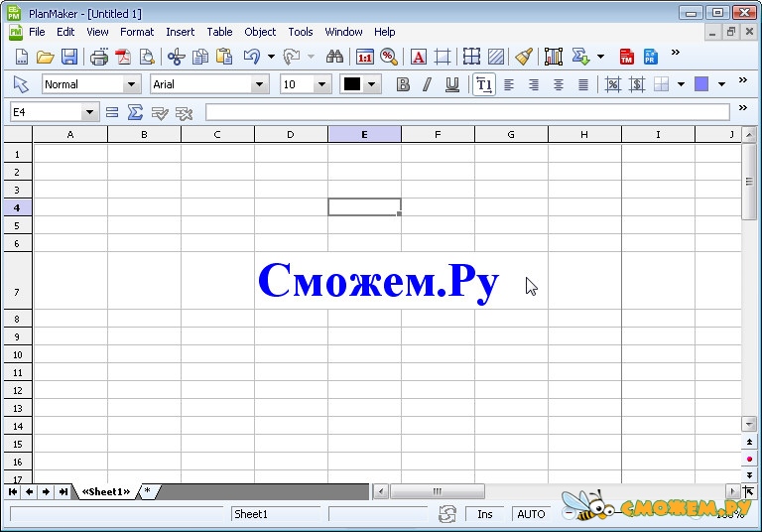Apply currency number format
Screen dimensions: 762x532
[x=637, y=84]
